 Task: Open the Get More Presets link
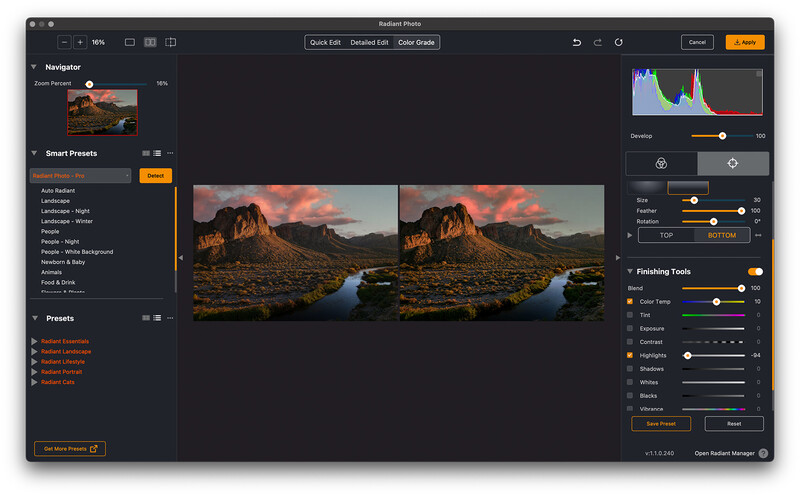click(x=70, y=449)
